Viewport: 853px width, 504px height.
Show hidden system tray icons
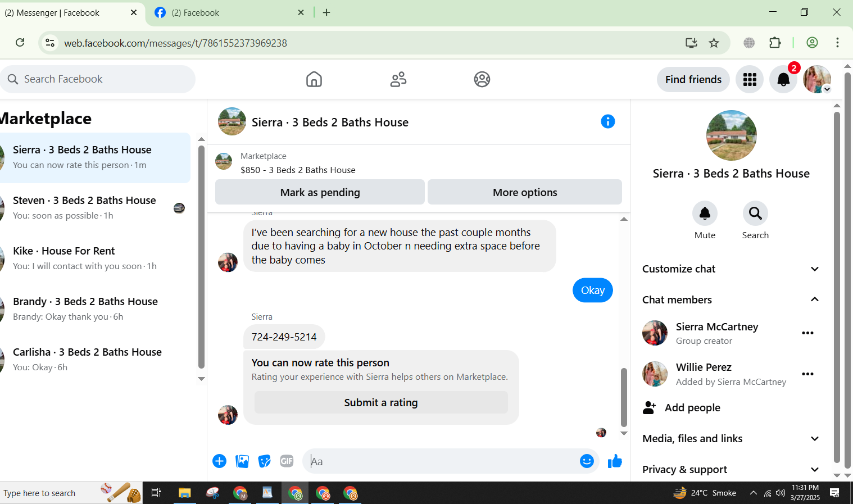coord(753,493)
